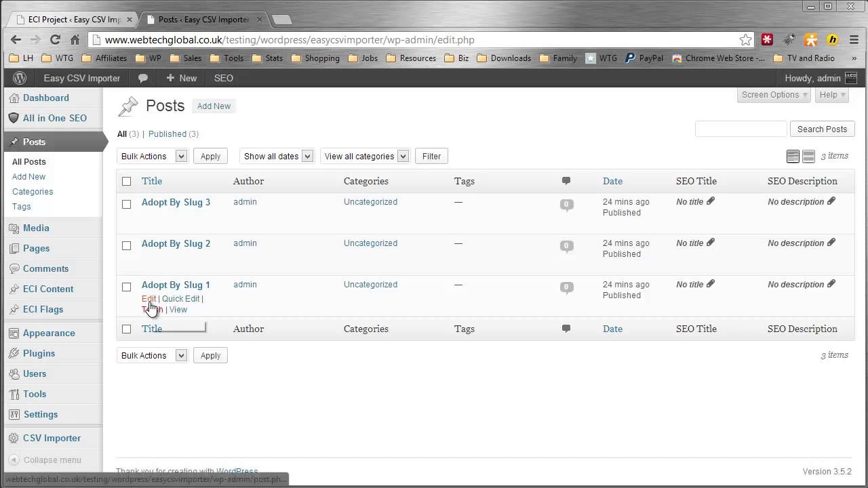The width and height of the screenshot is (868, 488).
Task: Sort by comments bubble column header
Action: click(x=566, y=181)
